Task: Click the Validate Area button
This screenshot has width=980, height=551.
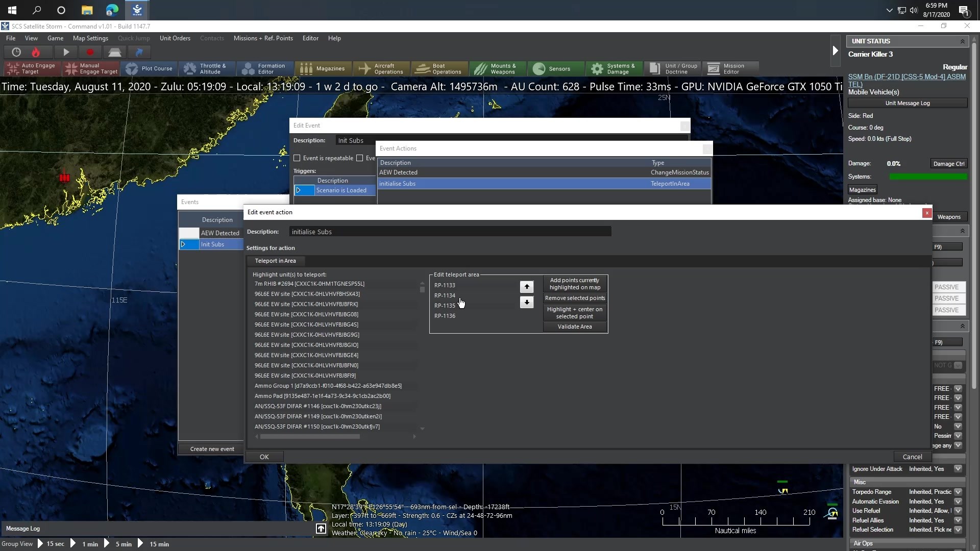Action: (575, 327)
